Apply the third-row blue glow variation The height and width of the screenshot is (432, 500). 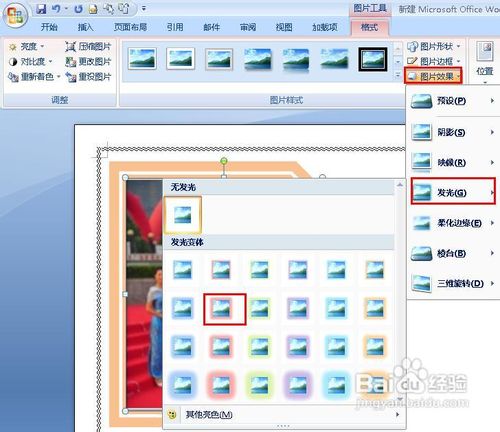point(183,347)
